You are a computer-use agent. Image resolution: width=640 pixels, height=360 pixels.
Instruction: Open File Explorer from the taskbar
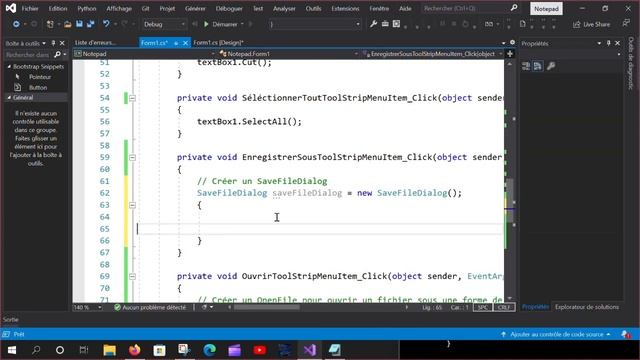pyautogui.click(x=109, y=350)
